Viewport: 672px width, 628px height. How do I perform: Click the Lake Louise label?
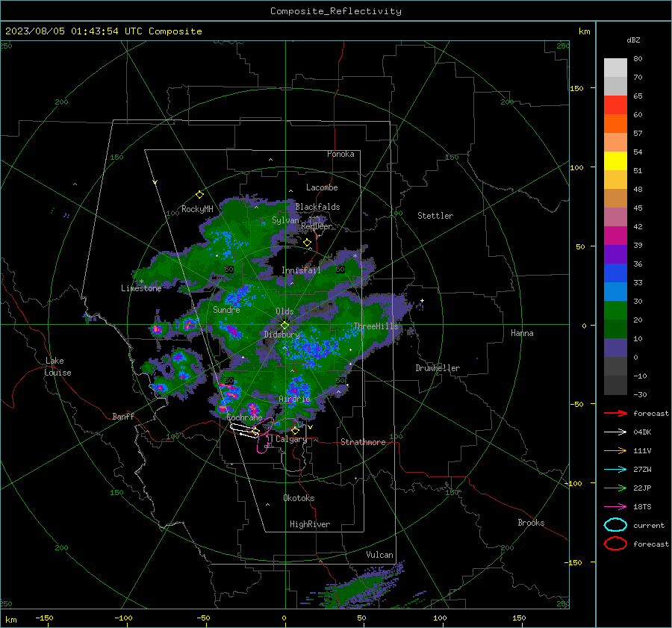pyautogui.click(x=58, y=367)
